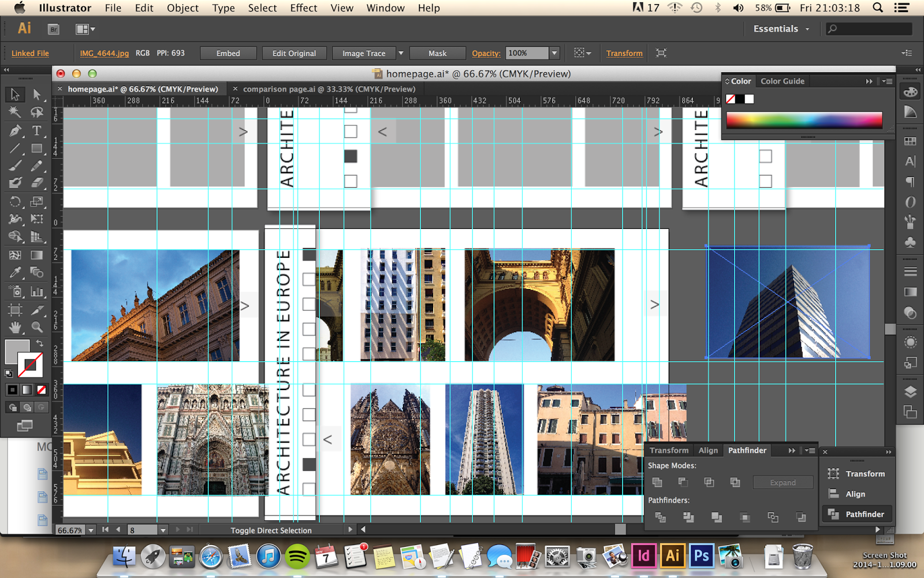Pick a color from the spectrum bar
This screenshot has height=578, width=924.
tap(804, 120)
